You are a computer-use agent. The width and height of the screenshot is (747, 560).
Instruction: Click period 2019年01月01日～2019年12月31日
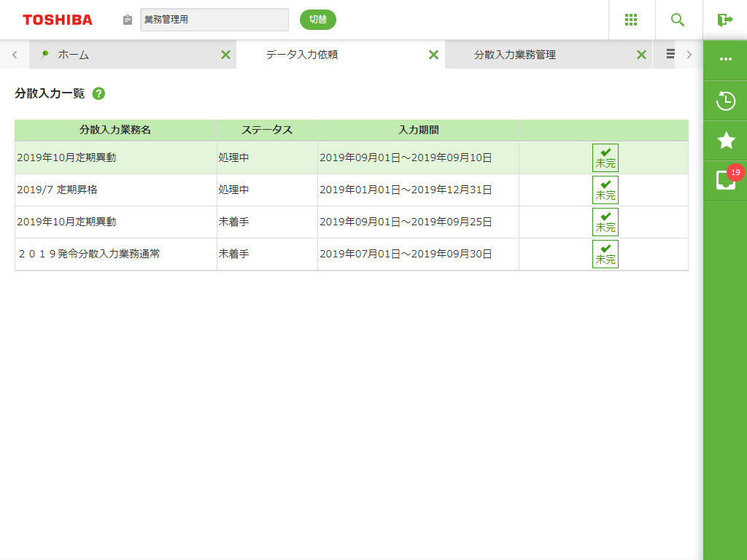click(406, 190)
